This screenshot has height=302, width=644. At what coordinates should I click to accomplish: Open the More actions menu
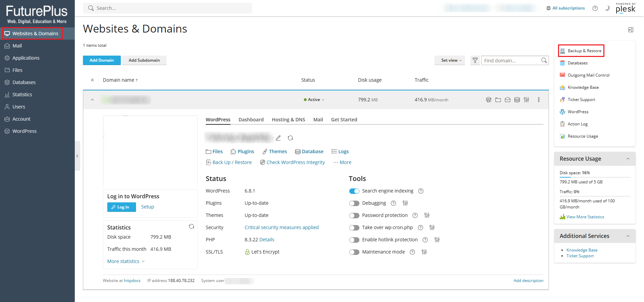click(342, 162)
